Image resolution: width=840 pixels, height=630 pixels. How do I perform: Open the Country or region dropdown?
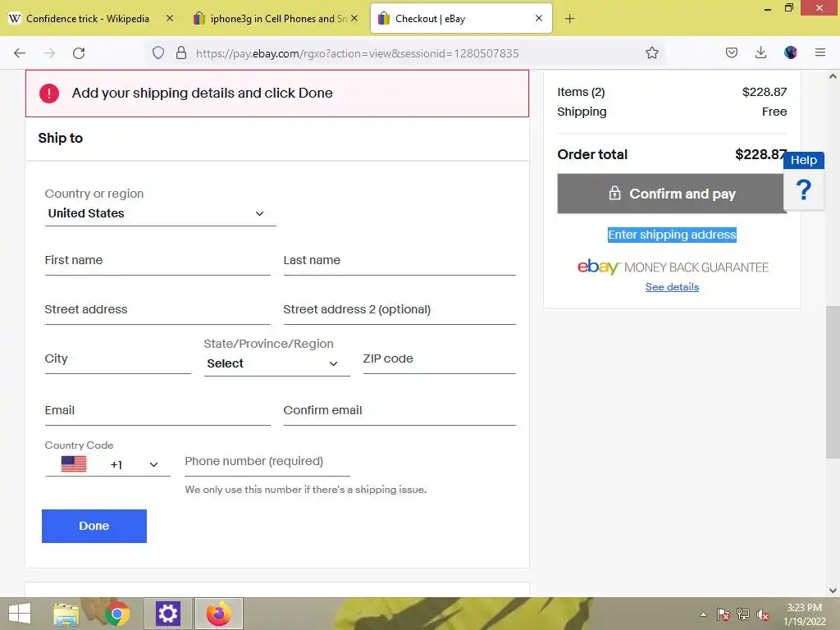[160, 213]
